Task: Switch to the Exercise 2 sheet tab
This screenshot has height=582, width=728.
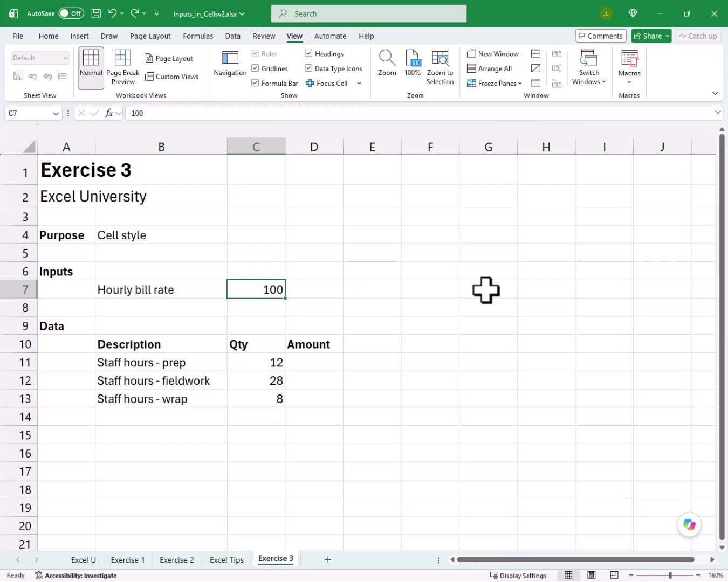Action: [177, 560]
